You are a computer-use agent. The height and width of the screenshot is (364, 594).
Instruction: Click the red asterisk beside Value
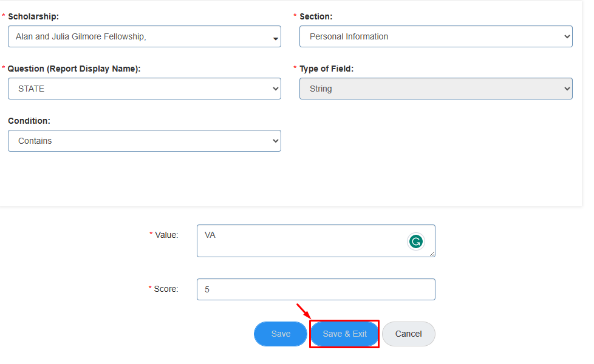tap(151, 234)
